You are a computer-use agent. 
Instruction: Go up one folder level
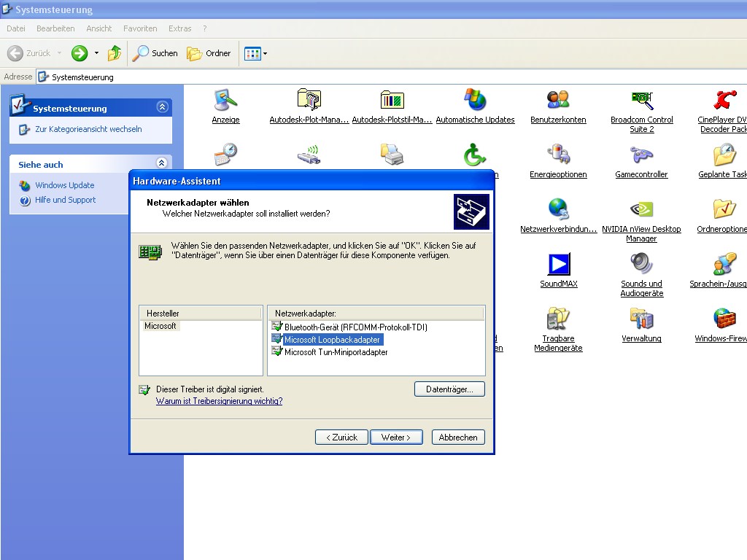[x=115, y=52]
